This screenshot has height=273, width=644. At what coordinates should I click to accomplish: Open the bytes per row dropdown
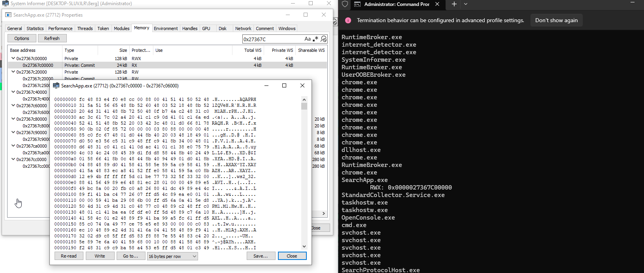pyautogui.click(x=172, y=256)
